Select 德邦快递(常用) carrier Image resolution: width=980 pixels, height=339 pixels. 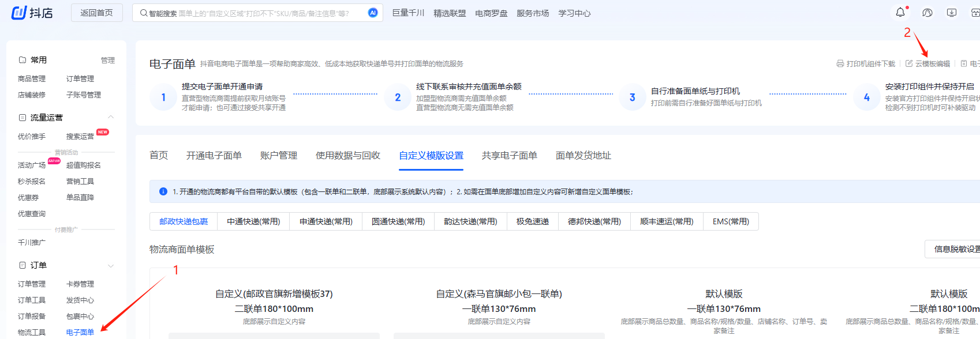point(594,221)
